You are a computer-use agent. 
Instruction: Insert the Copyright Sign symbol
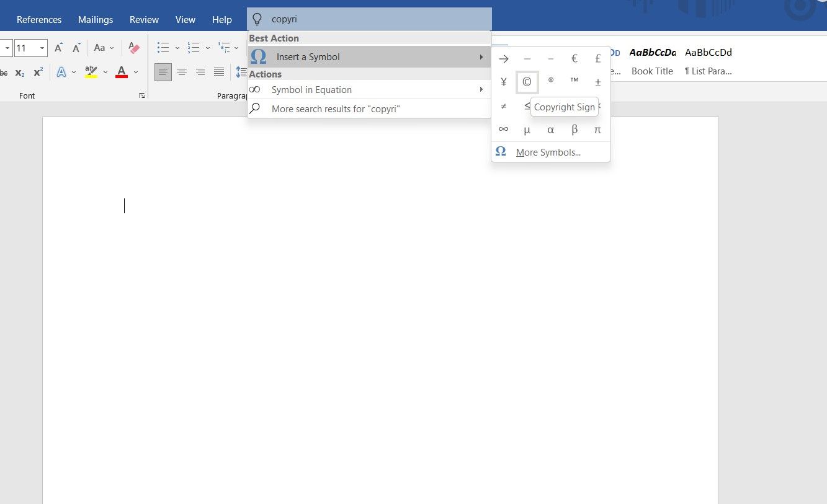[527, 82]
